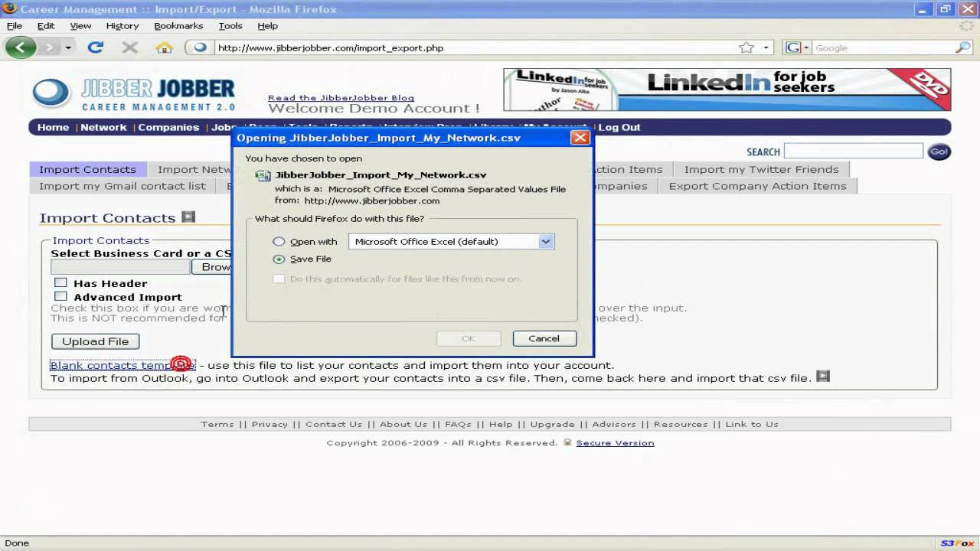Check the Has Header checkbox
This screenshot has width=980, height=551.
pos(60,282)
